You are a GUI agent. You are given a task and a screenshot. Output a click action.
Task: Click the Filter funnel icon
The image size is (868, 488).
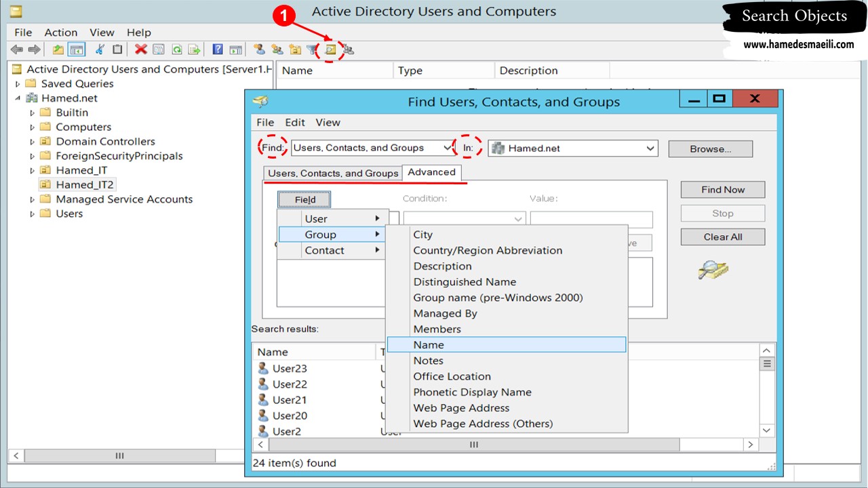point(312,49)
